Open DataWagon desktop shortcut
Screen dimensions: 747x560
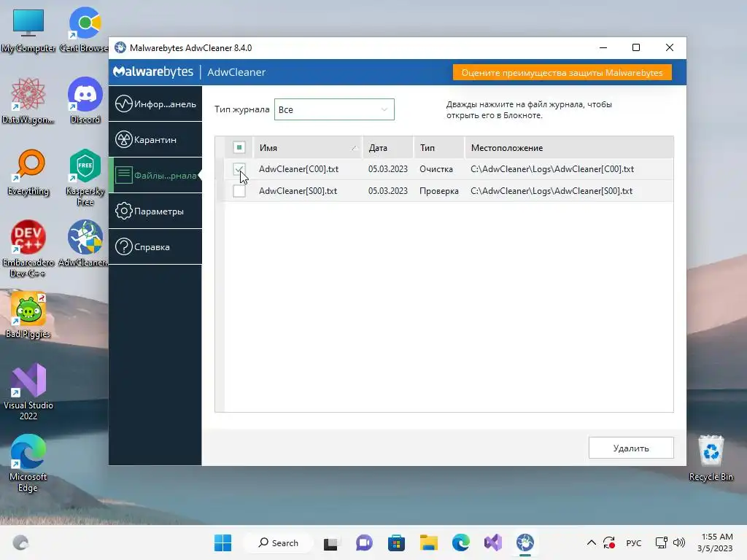[x=28, y=101]
